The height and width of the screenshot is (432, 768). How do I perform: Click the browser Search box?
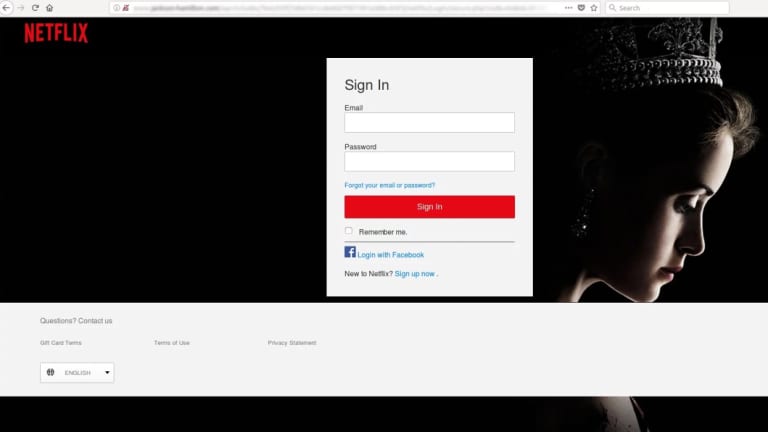667,8
